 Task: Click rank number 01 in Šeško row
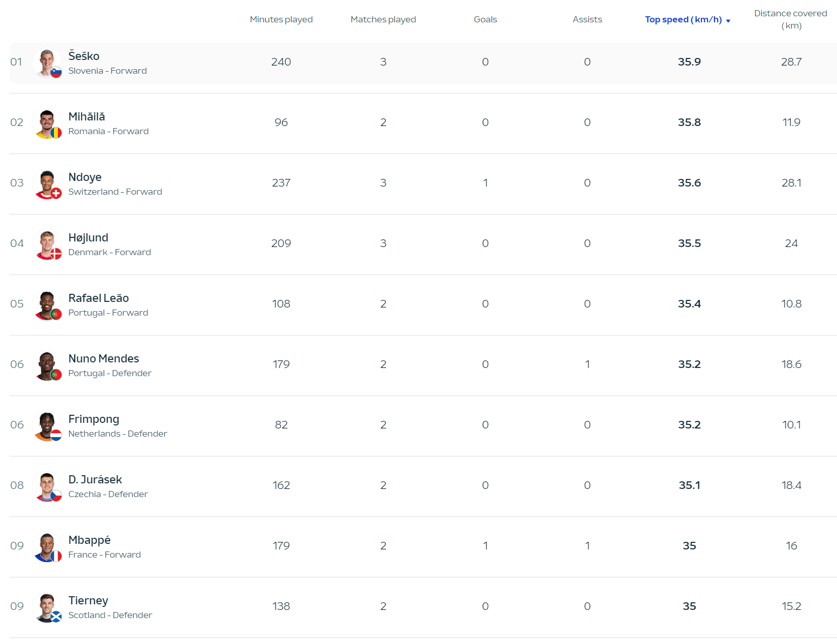pos(16,62)
